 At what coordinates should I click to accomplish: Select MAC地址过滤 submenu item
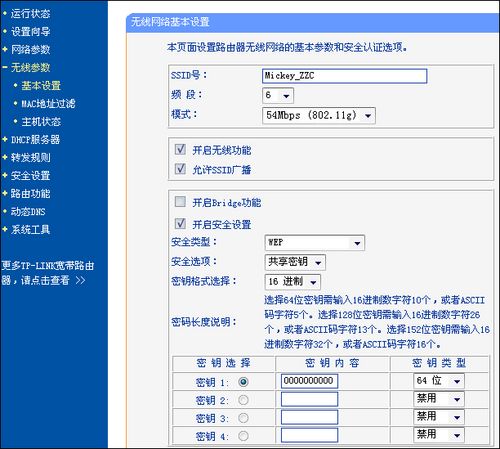tap(48, 104)
